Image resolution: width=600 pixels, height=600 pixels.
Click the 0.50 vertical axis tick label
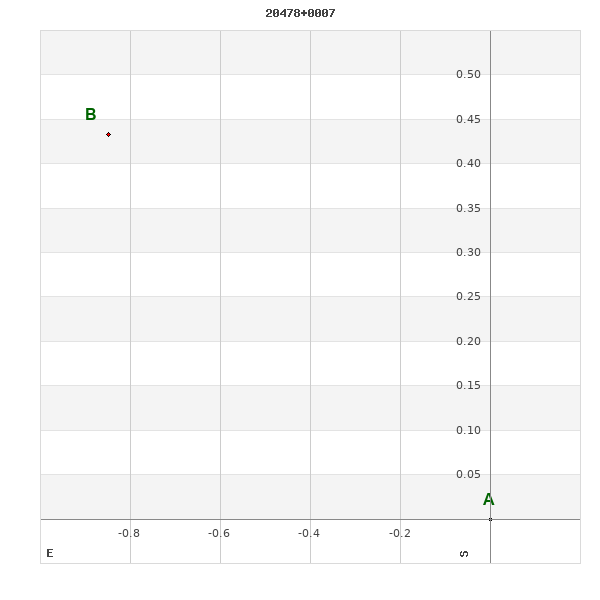click(x=468, y=75)
